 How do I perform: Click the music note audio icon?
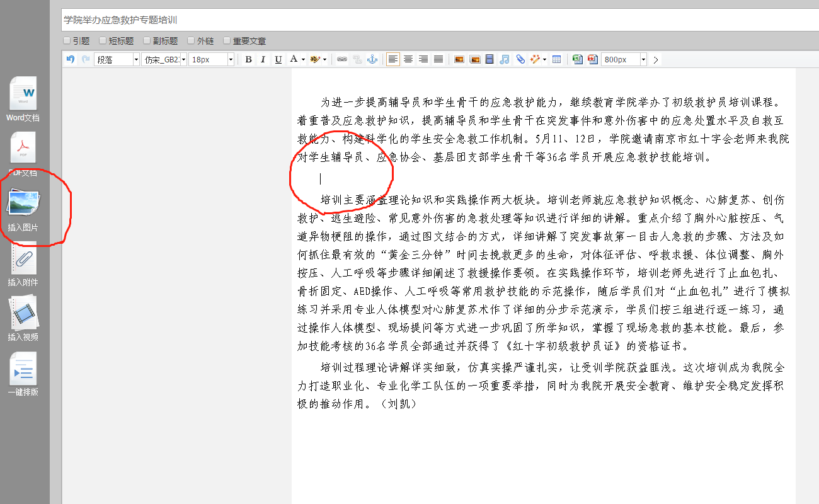pos(505,59)
